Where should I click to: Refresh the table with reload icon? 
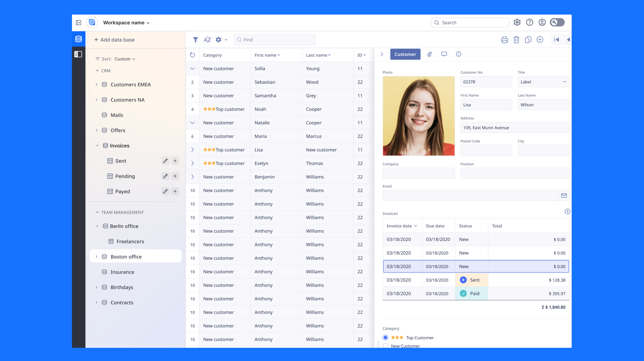point(192,55)
